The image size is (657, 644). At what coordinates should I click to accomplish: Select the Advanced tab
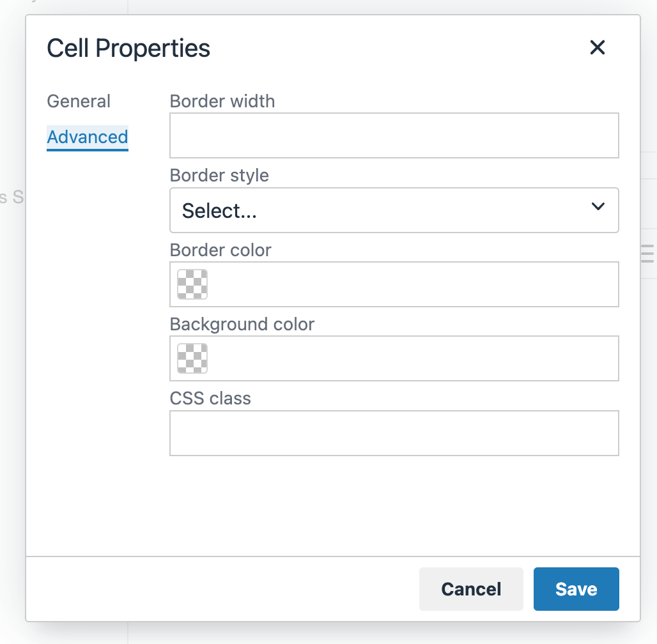tap(88, 137)
